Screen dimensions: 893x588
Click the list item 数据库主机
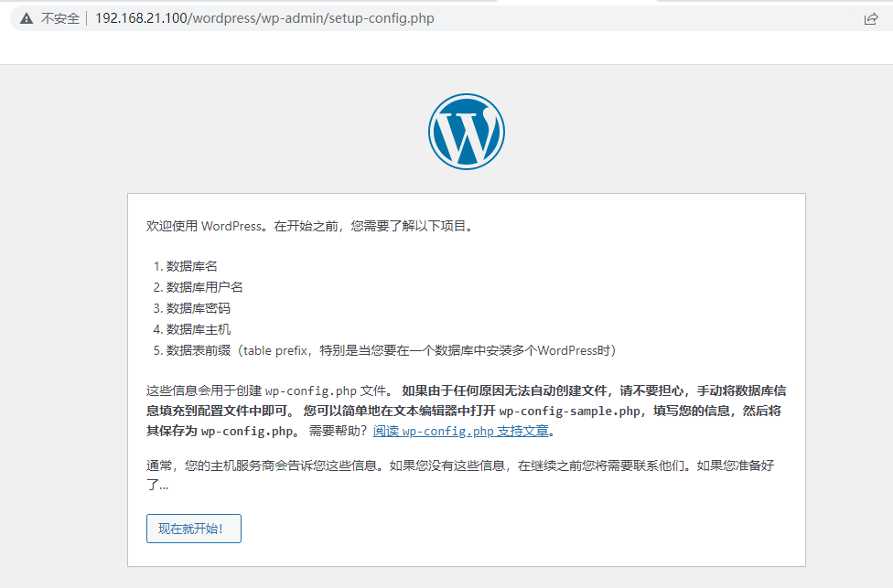coord(199,329)
